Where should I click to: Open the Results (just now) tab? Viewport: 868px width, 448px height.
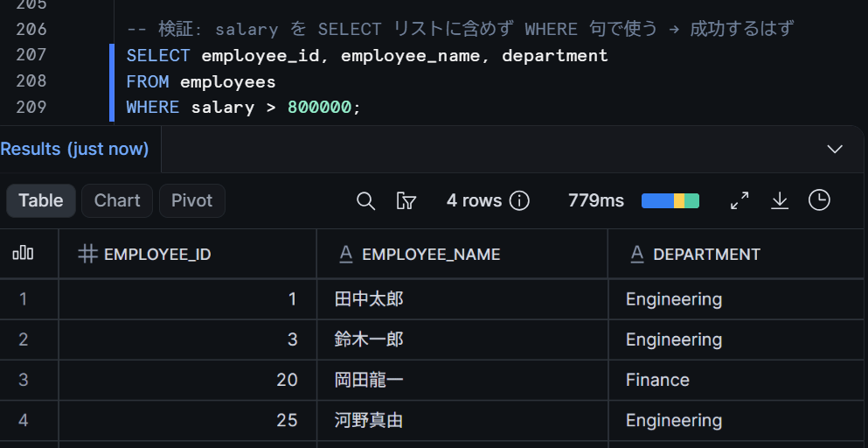pyautogui.click(x=74, y=149)
